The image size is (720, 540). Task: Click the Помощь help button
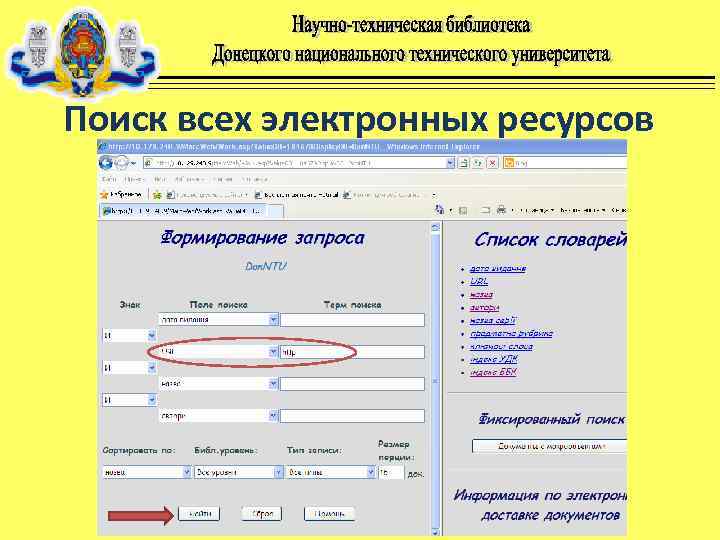(x=329, y=514)
